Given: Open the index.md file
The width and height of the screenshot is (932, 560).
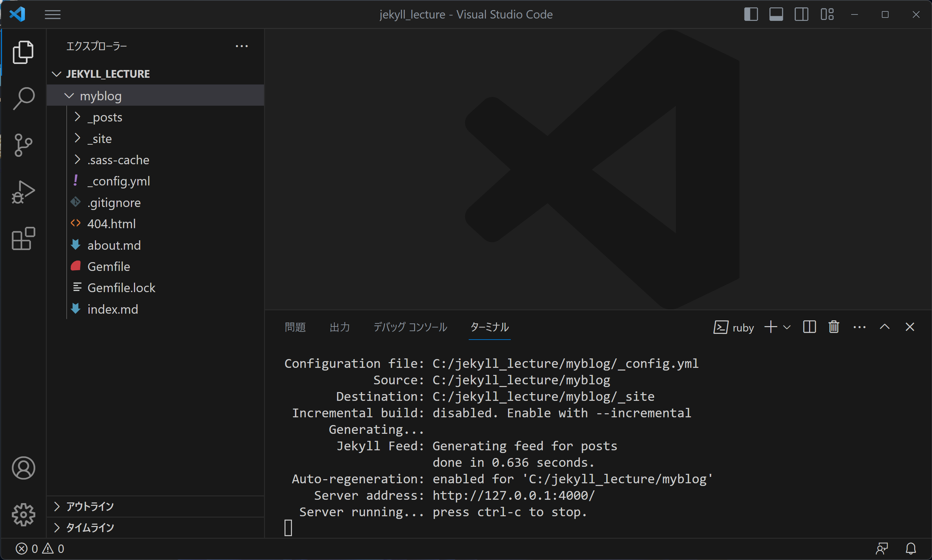Looking at the screenshot, I should click(155, 309).
